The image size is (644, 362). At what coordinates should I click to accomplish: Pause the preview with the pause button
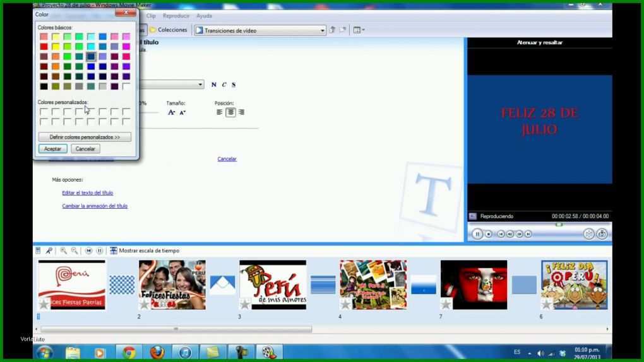click(x=477, y=234)
